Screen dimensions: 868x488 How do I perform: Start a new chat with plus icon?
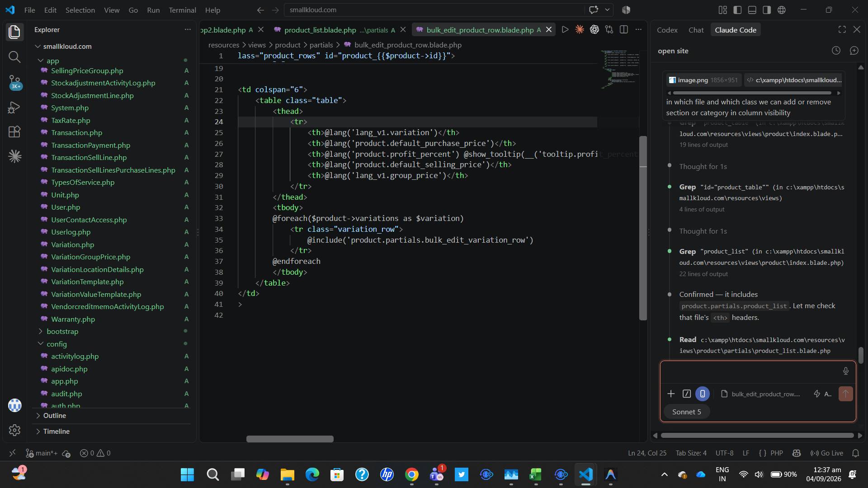854,51
